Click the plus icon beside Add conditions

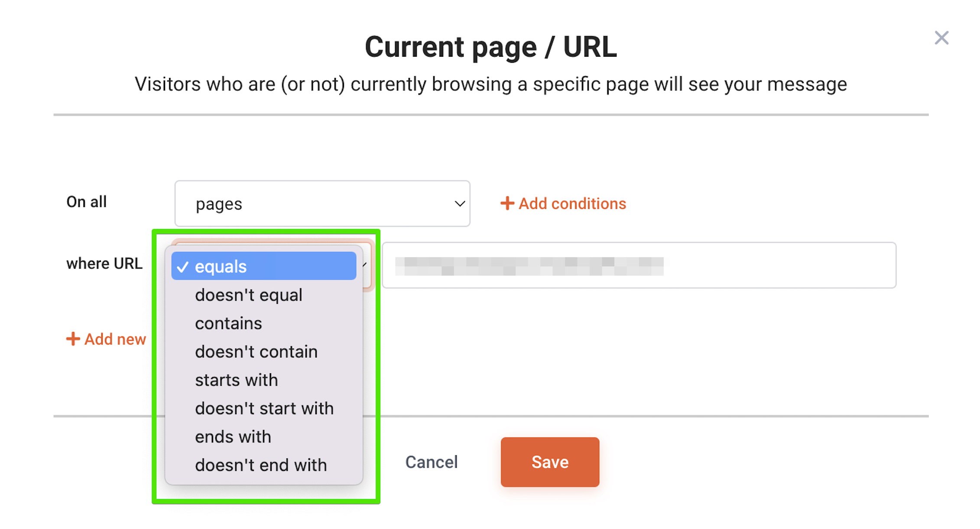point(507,203)
